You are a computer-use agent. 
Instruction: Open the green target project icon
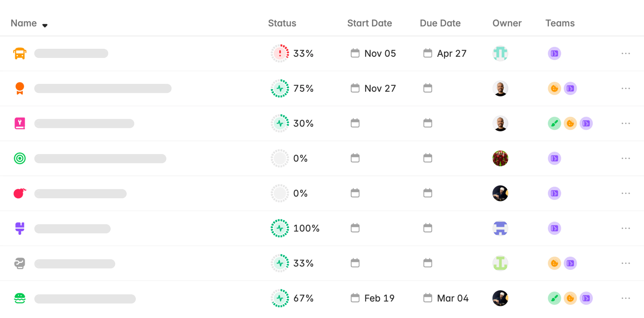tap(20, 158)
